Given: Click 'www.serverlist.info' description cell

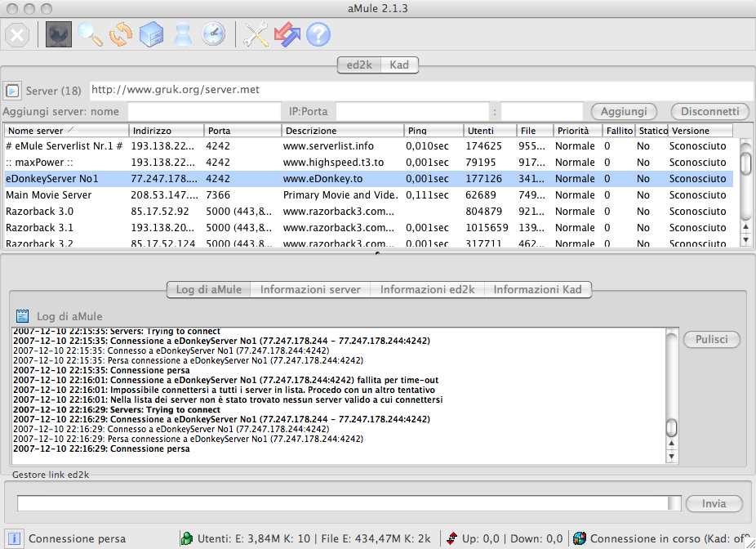Looking at the screenshot, I should click(x=328, y=146).
